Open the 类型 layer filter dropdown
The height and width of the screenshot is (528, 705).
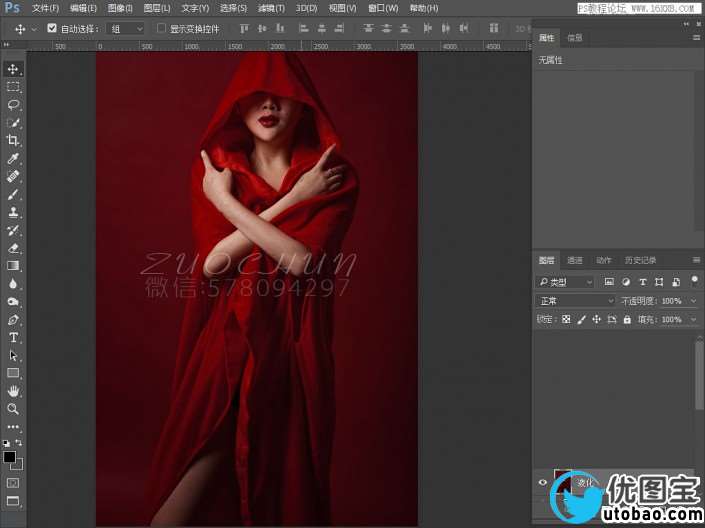click(x=566, y=282)
